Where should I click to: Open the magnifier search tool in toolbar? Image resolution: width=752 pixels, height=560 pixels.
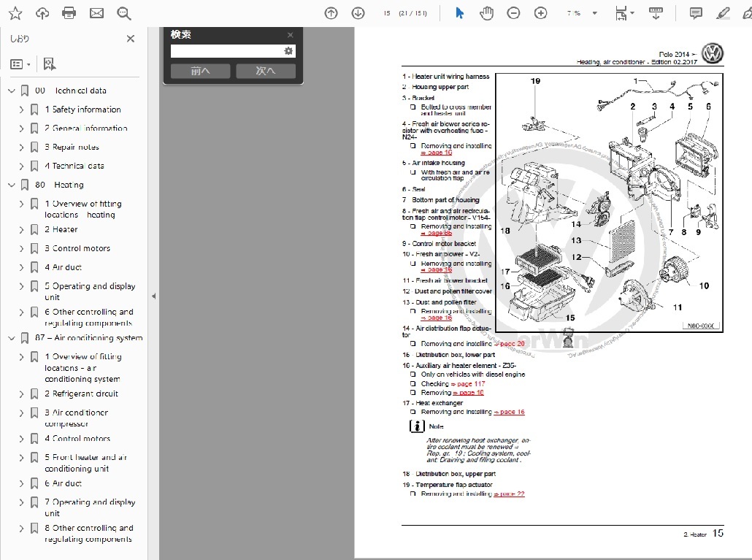click(123, 13)
